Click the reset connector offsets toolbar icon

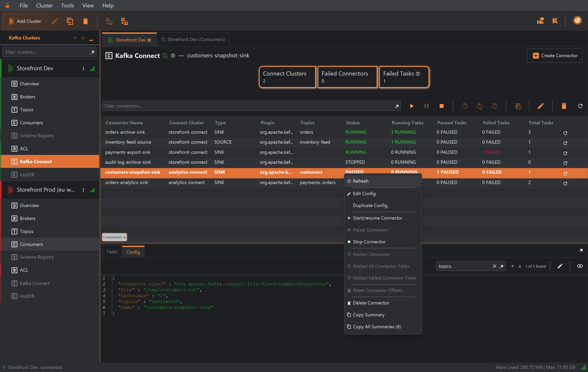click(518, 106)
